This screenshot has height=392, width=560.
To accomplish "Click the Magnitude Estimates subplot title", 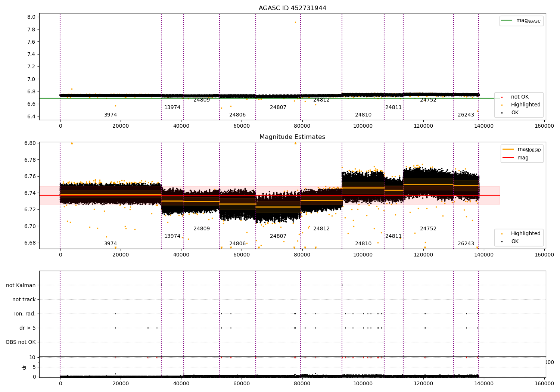I will tap(292, 137).
